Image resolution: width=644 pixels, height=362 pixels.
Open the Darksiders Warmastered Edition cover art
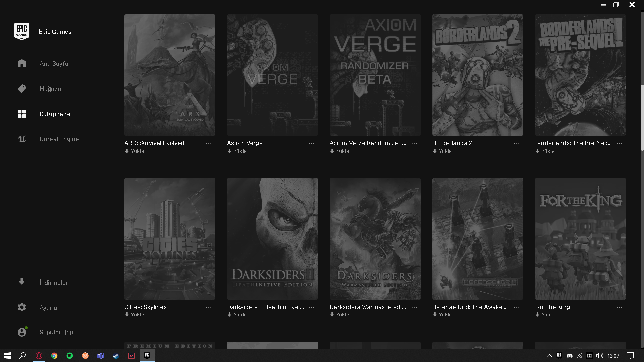point(375,239)
